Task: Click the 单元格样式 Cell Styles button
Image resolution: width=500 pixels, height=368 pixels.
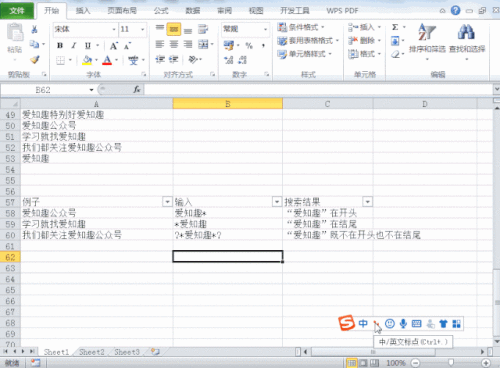Action: pos(305,54)
